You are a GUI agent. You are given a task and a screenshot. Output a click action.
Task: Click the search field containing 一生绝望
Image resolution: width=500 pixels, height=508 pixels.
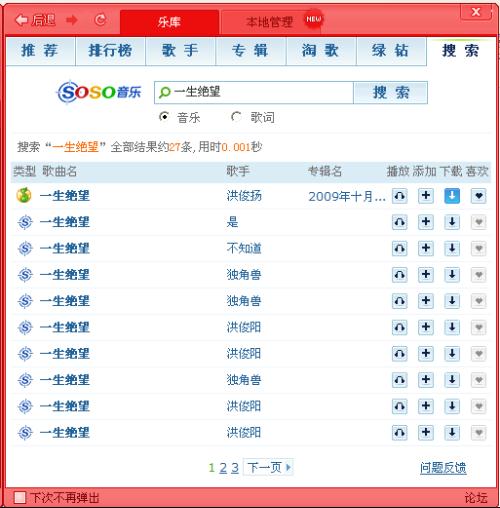(x=254, y=92)
